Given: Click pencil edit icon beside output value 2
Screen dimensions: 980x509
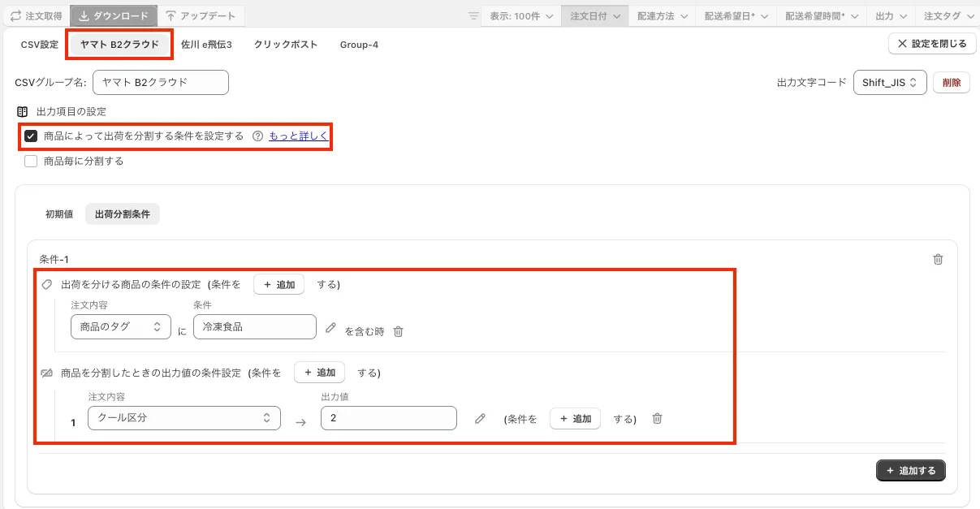Looking at the screenshot, I should [480, 418].
